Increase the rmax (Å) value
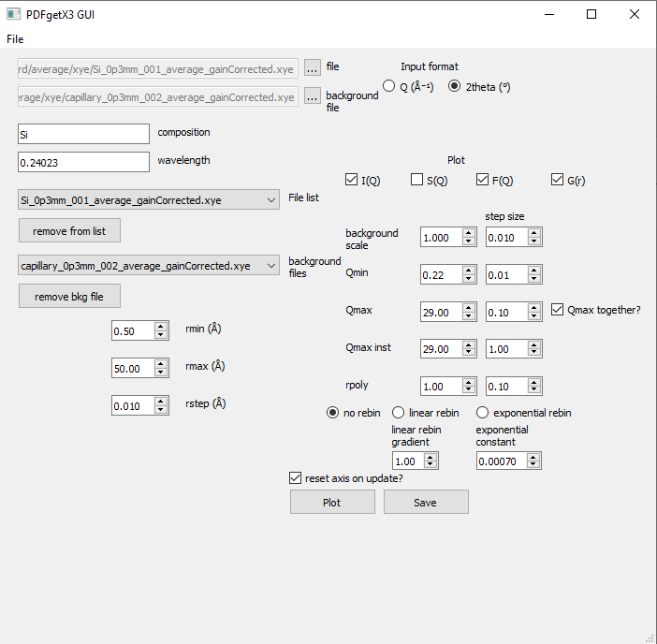The image size is (657, 644). [x=161, y=364]
